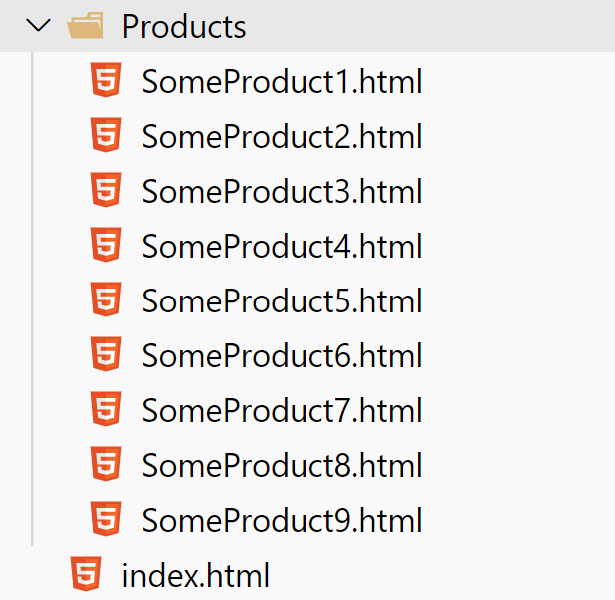Select the Products folder label

pyautogui.click(x=184, y=26)
